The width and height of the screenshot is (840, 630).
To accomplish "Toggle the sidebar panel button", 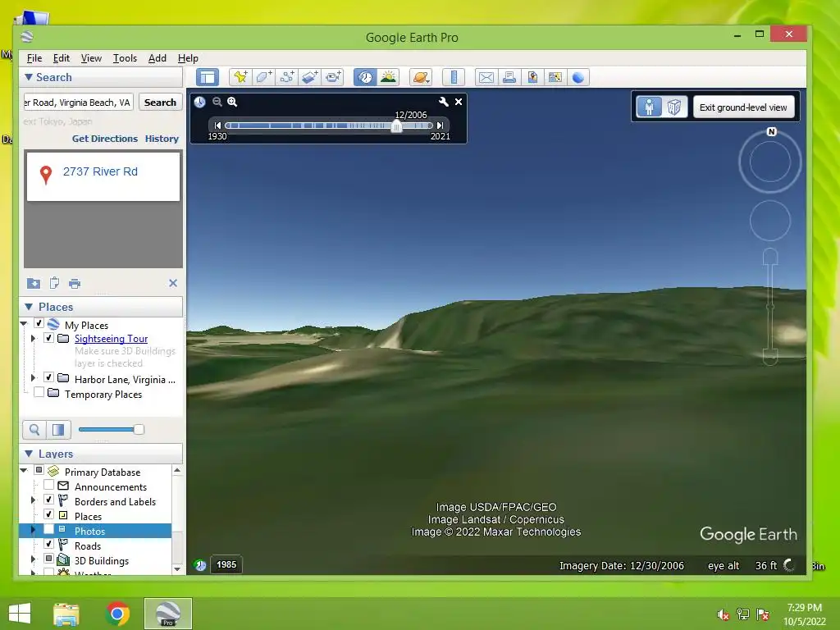I will pos(208,77).
